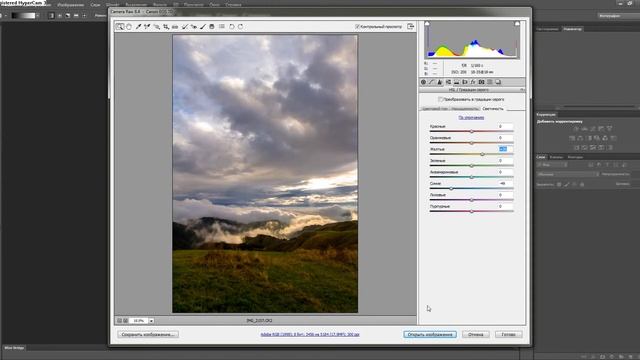
Task: Open the Snapshots panel icon
Action: [498, 82]
